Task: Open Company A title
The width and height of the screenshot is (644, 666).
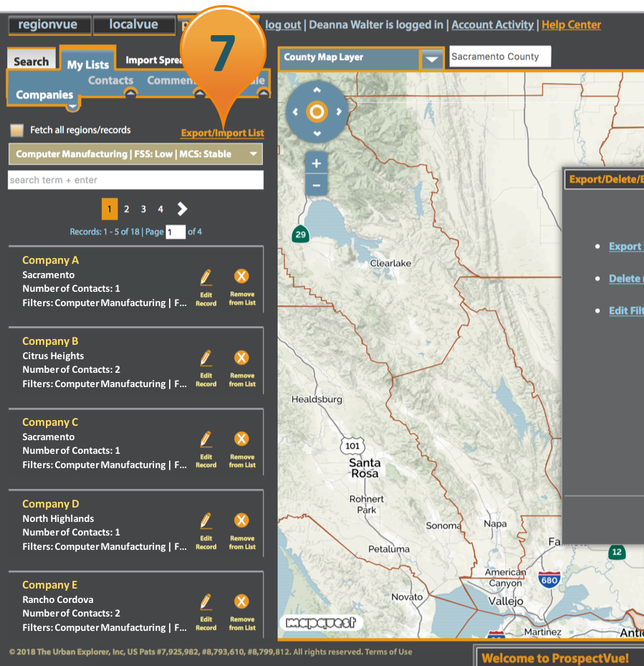Action: pyautogui.click(x=51, y=260)
